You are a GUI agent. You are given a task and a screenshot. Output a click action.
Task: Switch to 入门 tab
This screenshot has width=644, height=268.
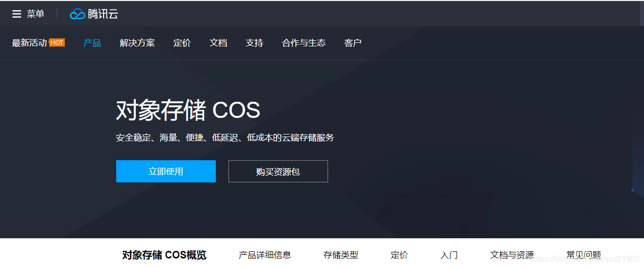449,255
